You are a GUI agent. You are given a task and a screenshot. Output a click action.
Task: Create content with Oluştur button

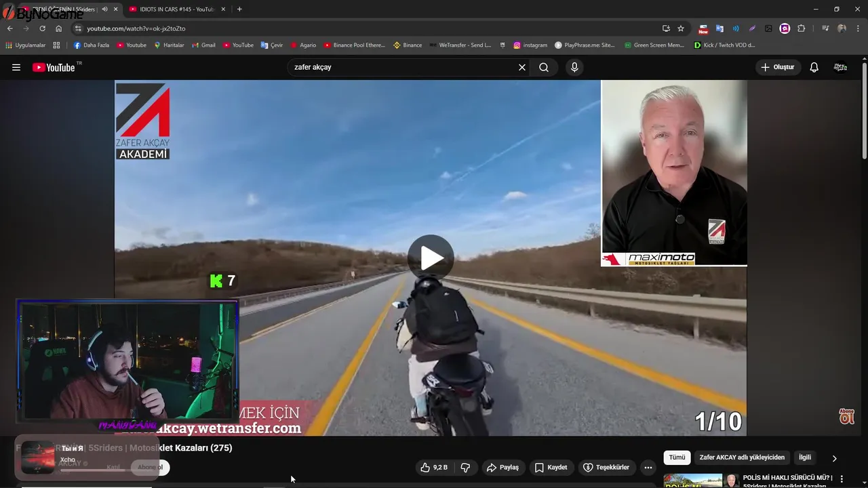(777, 67)
